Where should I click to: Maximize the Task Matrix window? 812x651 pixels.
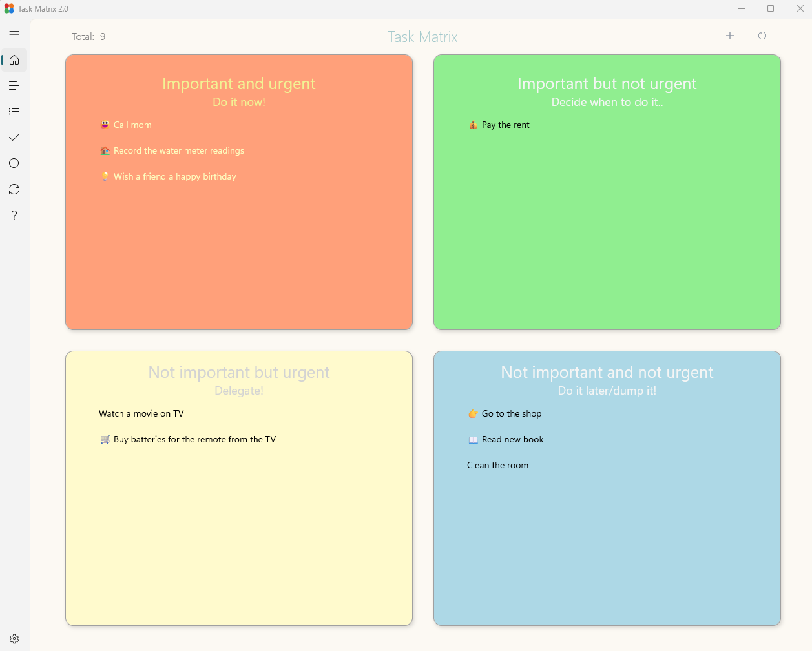(771, 8)
